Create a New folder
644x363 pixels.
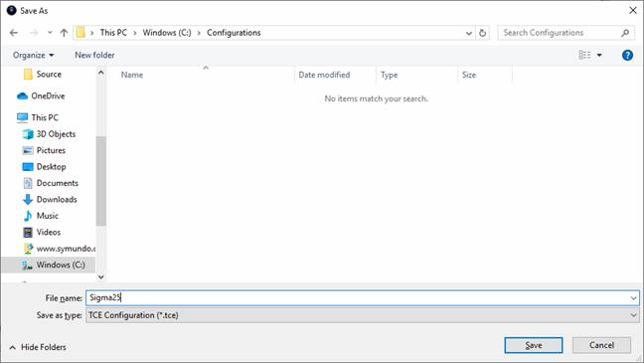pos(94,55)
